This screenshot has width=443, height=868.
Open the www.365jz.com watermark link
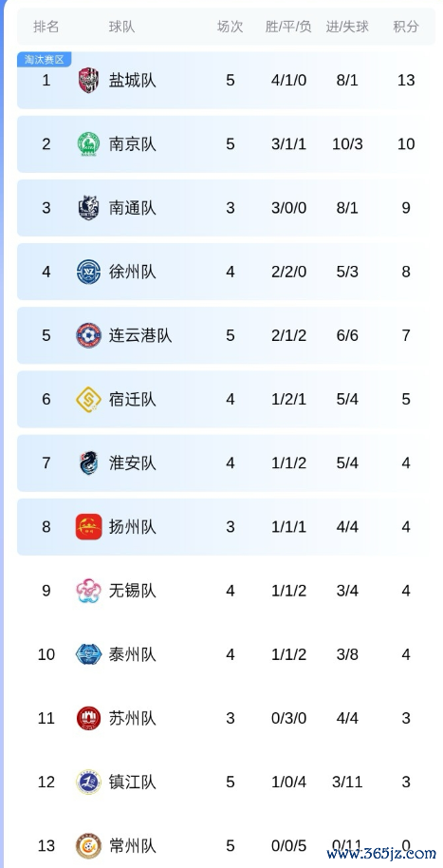click(x=381, y=853)
